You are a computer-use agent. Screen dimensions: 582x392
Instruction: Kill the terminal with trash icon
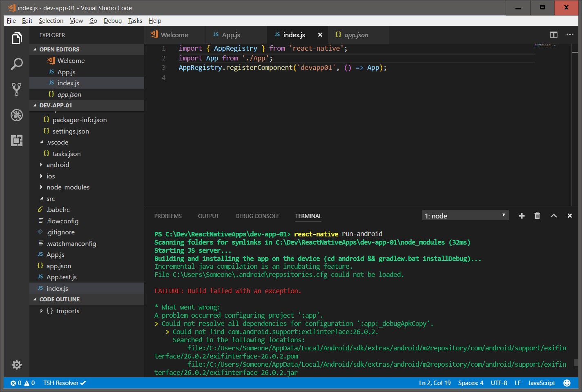click(x=537, y=216)
